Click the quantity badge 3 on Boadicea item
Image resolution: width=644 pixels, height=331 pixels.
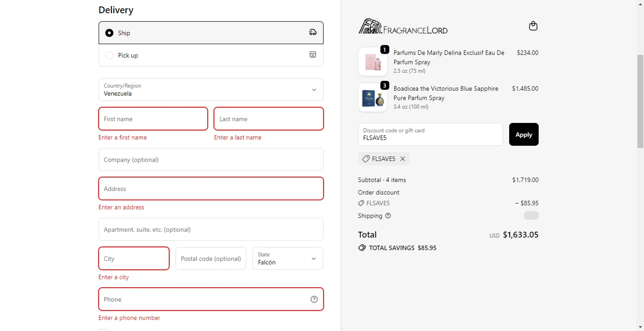(385, 86)
